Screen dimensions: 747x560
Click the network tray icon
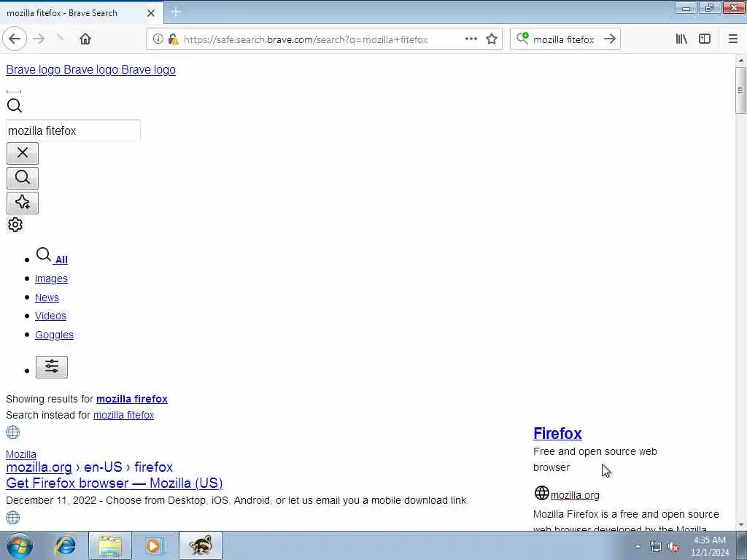656,547
